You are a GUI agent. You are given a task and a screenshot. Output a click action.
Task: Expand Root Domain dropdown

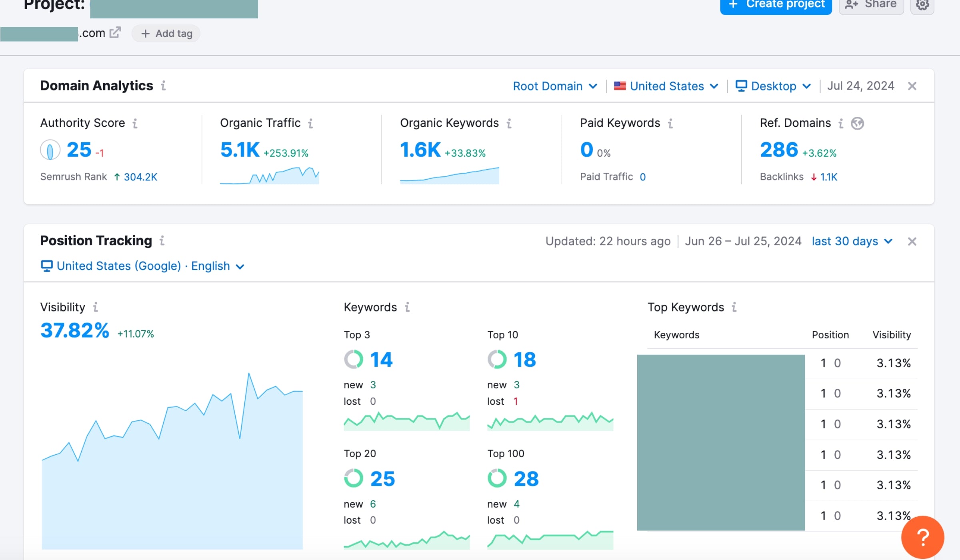coord(555,86)
